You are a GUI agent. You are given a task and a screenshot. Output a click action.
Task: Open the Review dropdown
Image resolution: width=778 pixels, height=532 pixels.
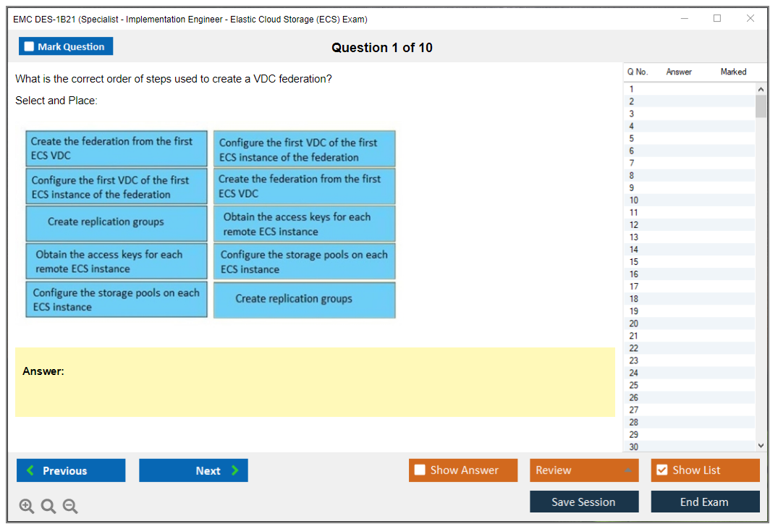tap(584, 470)
